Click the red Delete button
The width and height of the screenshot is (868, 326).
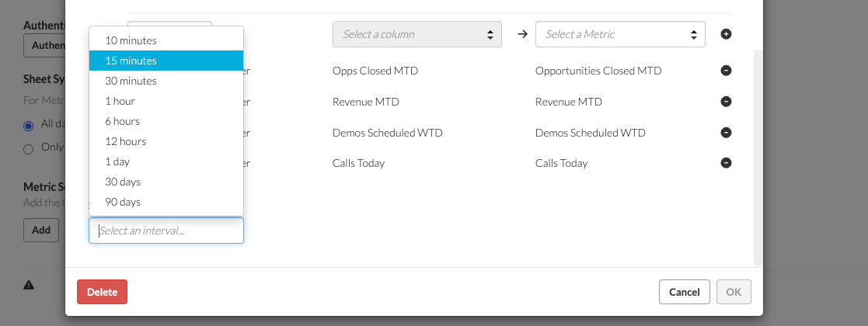(x=102, y=292)
